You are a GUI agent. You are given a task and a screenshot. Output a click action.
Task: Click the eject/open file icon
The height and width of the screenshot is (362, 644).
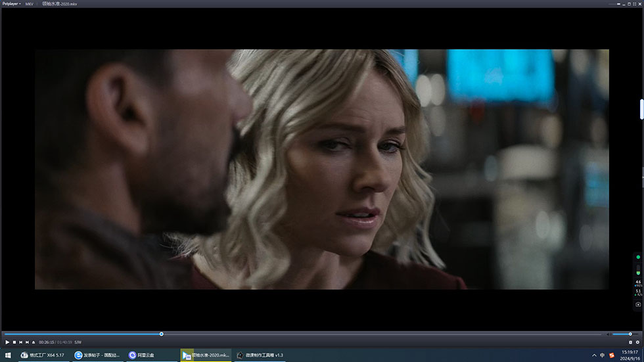point(34,342)
